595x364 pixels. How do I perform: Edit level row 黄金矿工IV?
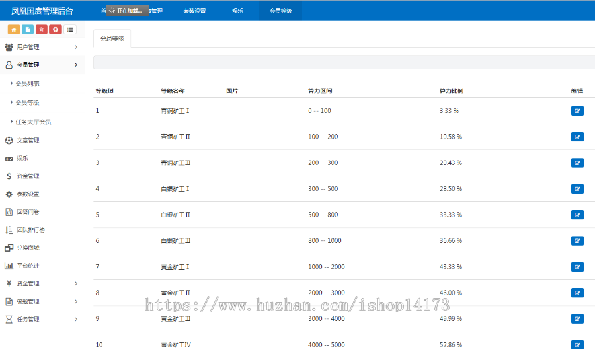(577, 345)
